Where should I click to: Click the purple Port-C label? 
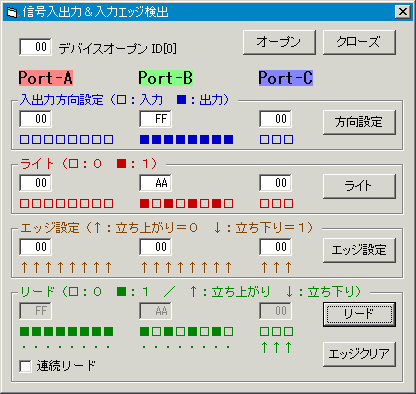click(x=286, y=78)
